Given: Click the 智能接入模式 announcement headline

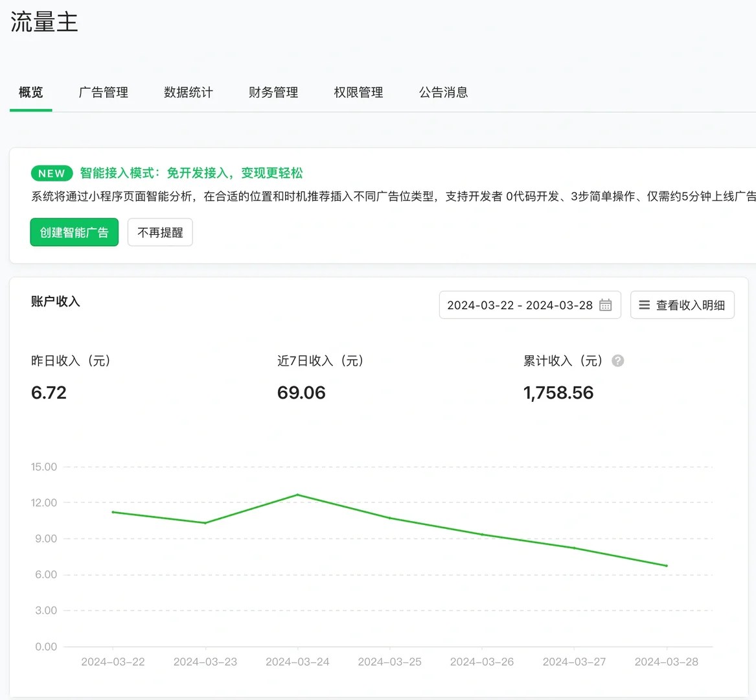Looking at the screenshot, I should (191, 173).
